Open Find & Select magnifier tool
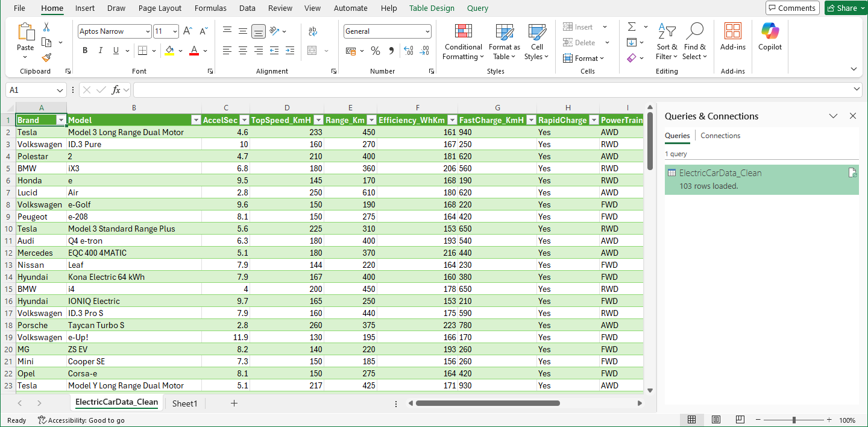This screenshot has width=868, height=427. 694,32
